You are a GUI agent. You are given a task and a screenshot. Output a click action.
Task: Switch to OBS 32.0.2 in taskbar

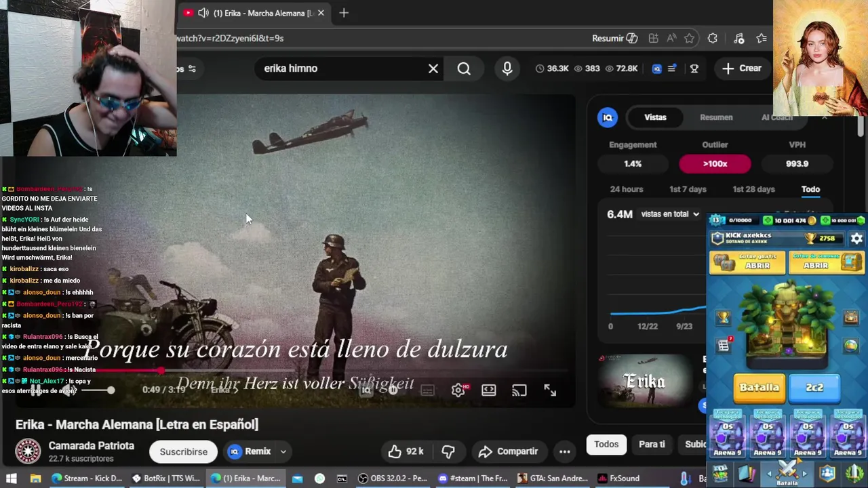click(393, 478)
